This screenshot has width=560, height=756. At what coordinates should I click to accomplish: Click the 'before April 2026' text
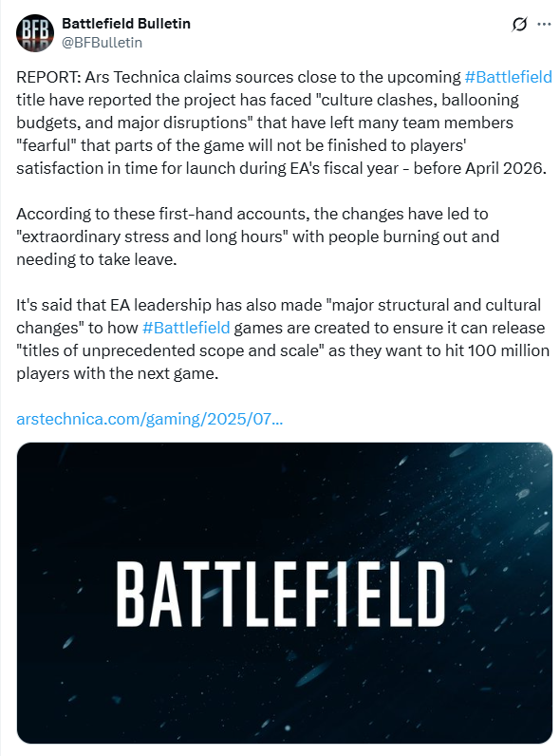[479, 168]
